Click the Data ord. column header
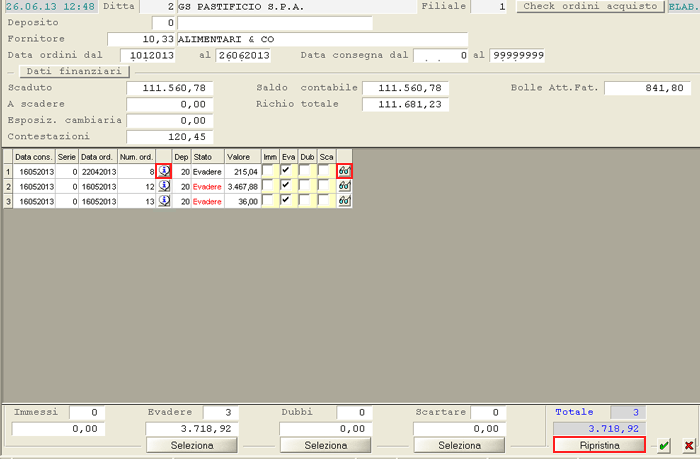This screenshot has width=700, height=459. click(x=98, y=157)
